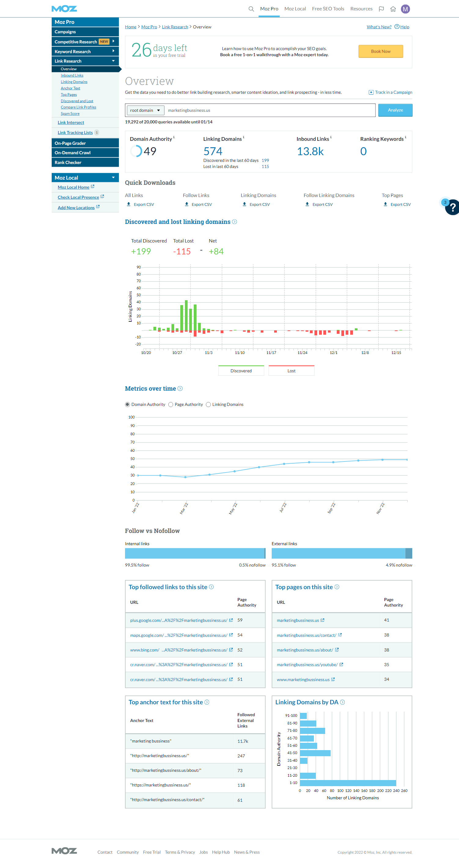Open info icon next to Top followed links
This screenshot has height=868, width=459.
point(211,587)
